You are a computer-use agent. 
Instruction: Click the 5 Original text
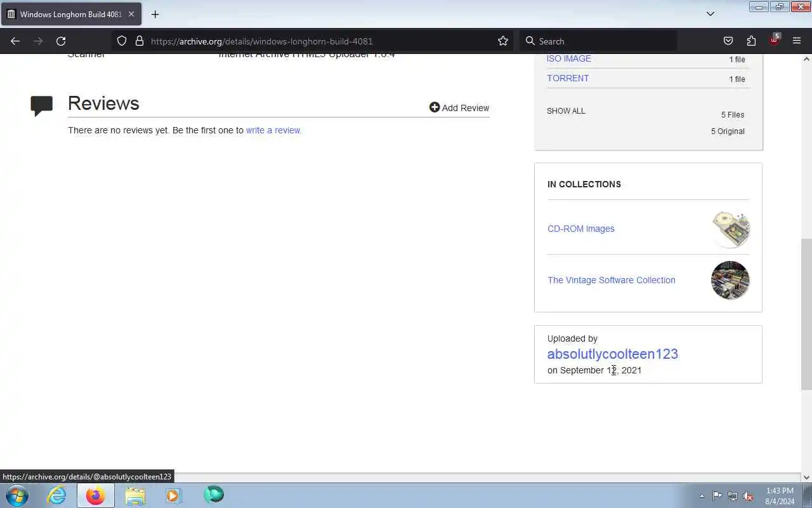[728, 131]
